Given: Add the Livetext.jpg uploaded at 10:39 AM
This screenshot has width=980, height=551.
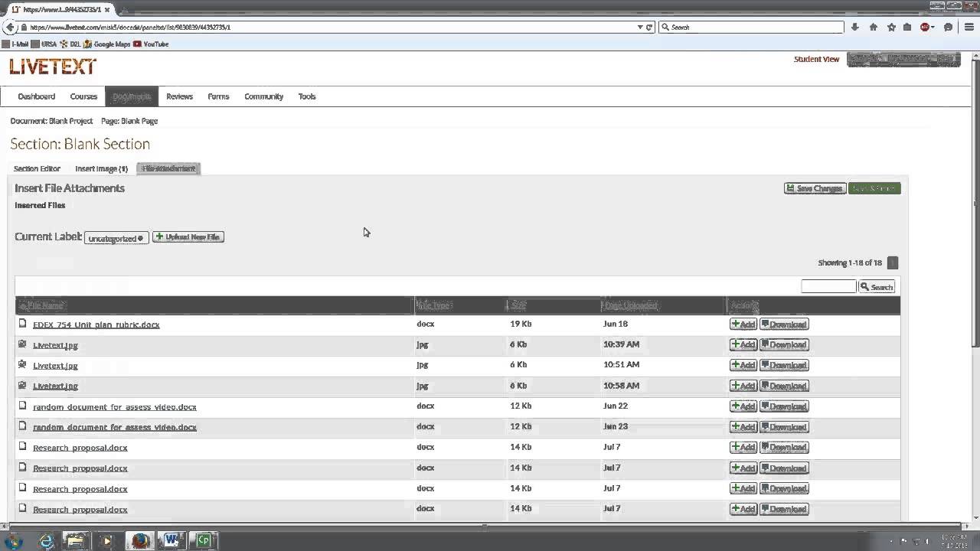Looking at the screenshot, I should (x=743, y=345).
